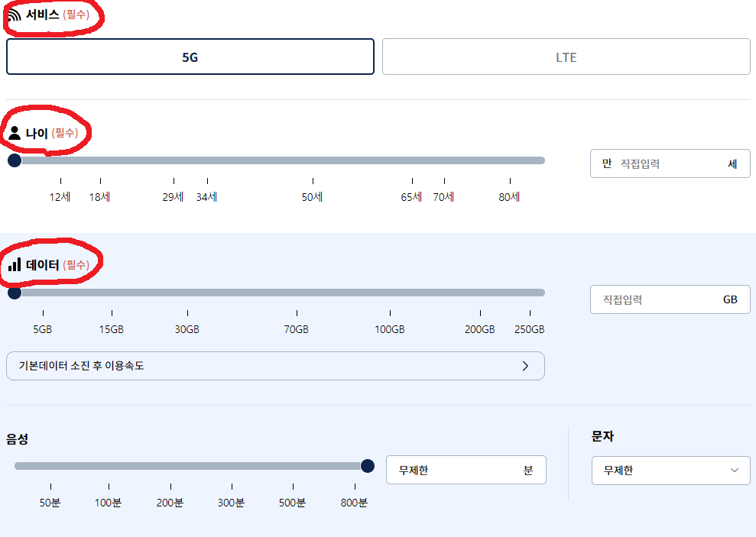Expand 기본데이터 소진 후 이용속도 section
The height and width of the screenshot is (537, 756).
click(275, 366)
